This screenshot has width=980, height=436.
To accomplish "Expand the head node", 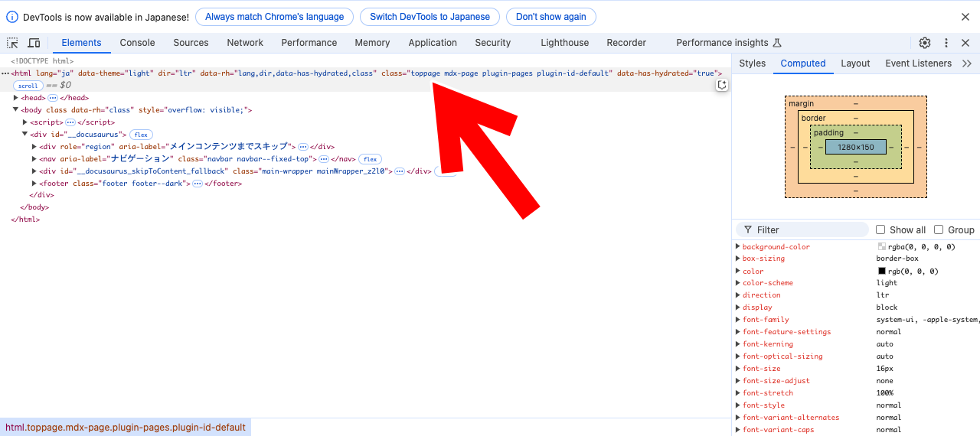I will [x=16, y=98].
